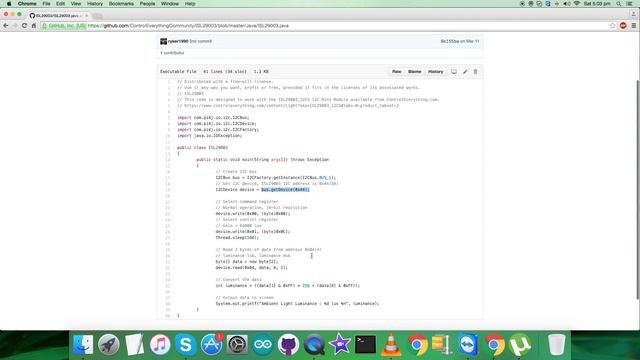
Task: Open the View menu
Action: point(76,4)
